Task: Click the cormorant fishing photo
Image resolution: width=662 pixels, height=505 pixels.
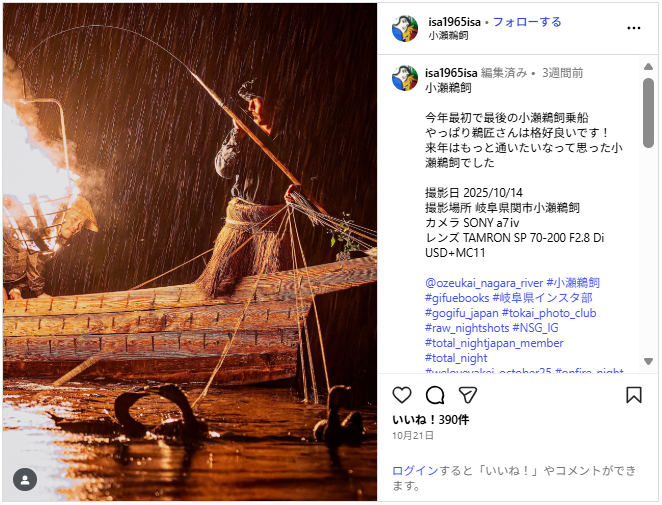Action: click(x=190, y=252)
